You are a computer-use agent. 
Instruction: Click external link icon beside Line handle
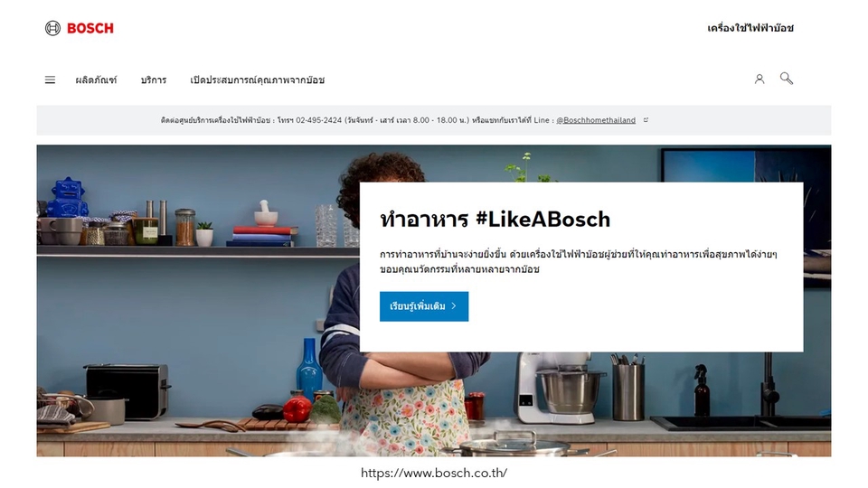pyautogui.click(x=646, y=120)
